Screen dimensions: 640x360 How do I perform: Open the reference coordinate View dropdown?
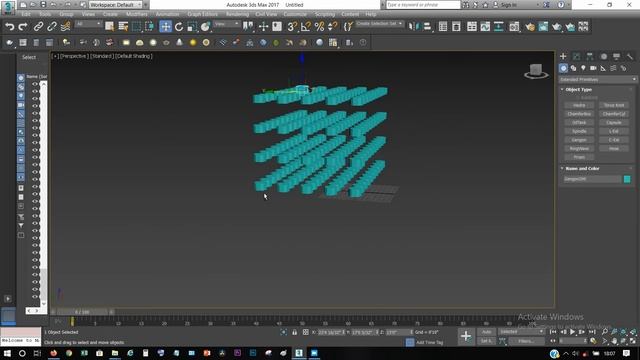point(227,24)
